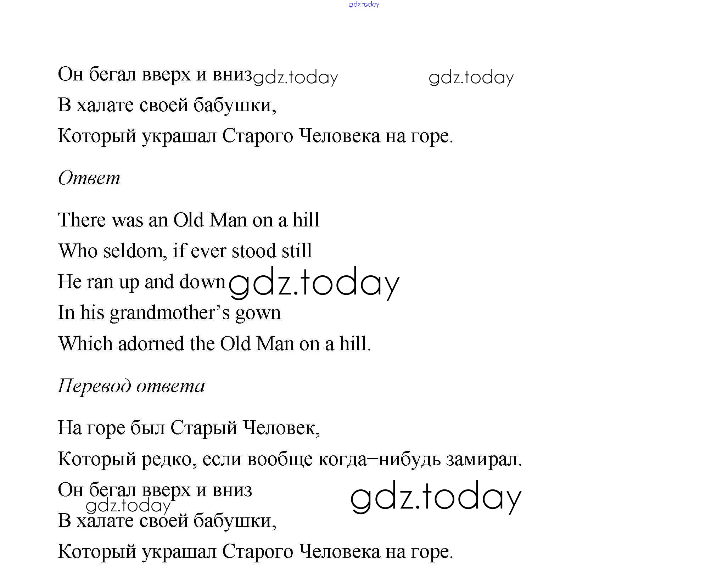This screenshot has width=728, height=578.
Task: Click the line 'Which adorned the Old Man on a hill.'
Action: tap(214, 344)
